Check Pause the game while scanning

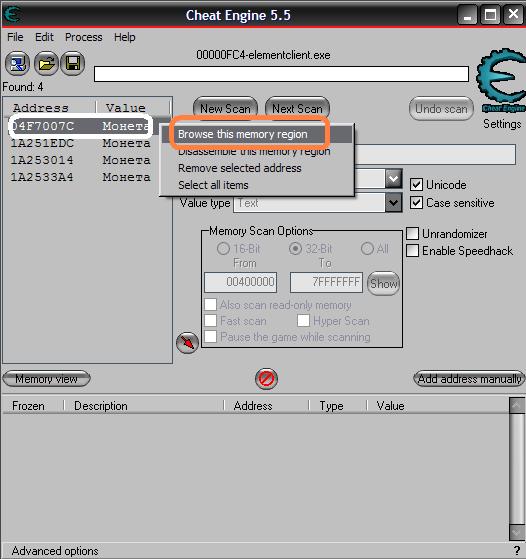(210, 337)
